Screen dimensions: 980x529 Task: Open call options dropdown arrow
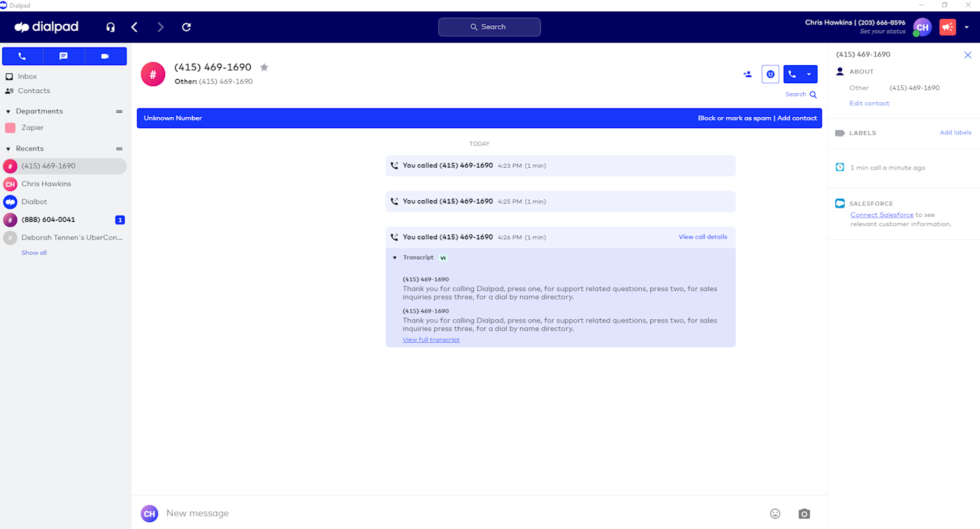tap(809, 74)
